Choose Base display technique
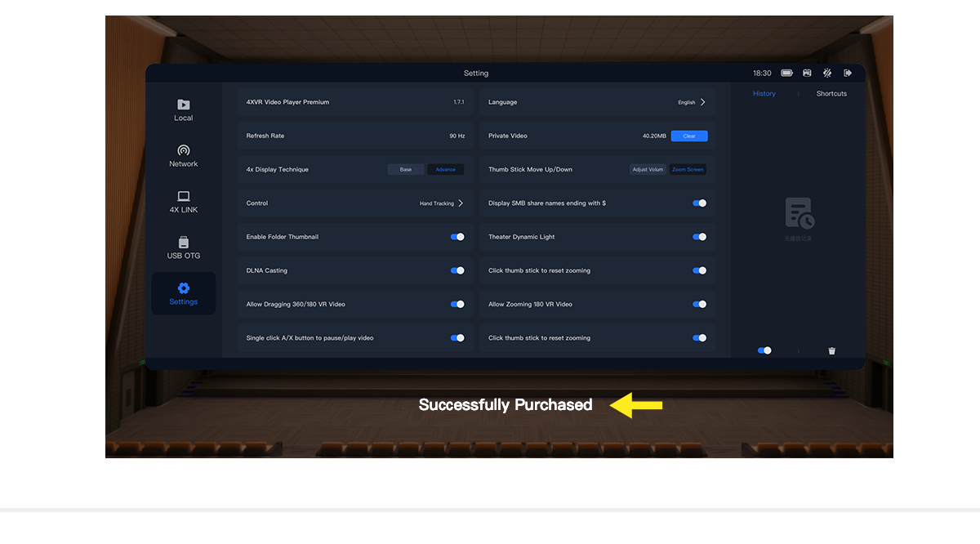The image size is (980, 544). tap(406, 170)
